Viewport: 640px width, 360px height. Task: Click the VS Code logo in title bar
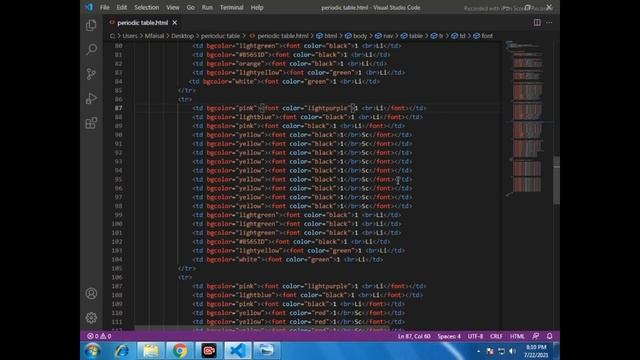pos(89,7)
